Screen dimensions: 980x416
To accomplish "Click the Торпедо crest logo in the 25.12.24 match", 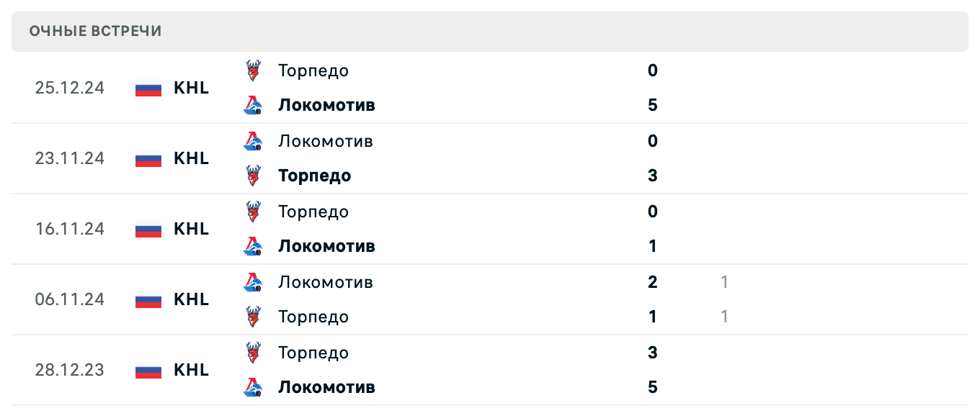I will 252,70.
